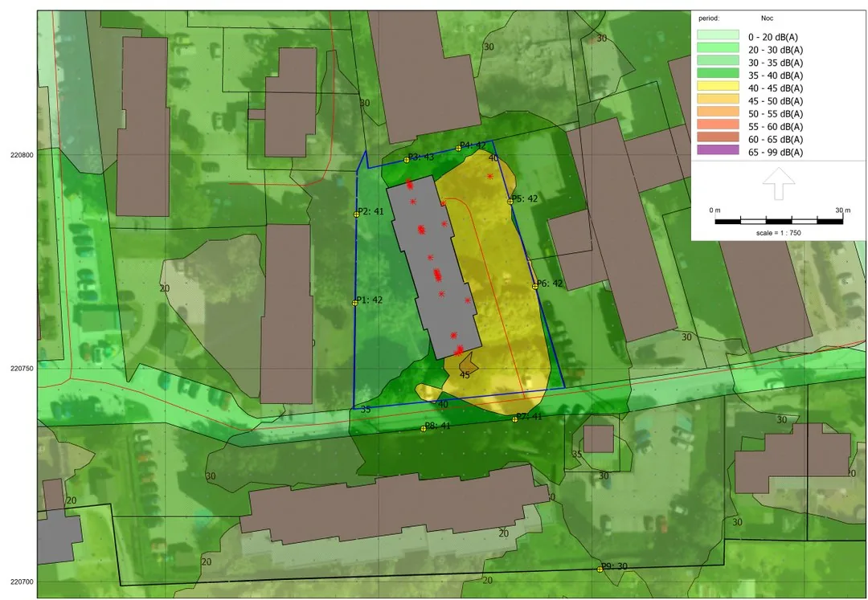Click the "50 - 55 dB(A)" legend text
Viewport: 868px width, 600px height.
click(x=775, y=114)
